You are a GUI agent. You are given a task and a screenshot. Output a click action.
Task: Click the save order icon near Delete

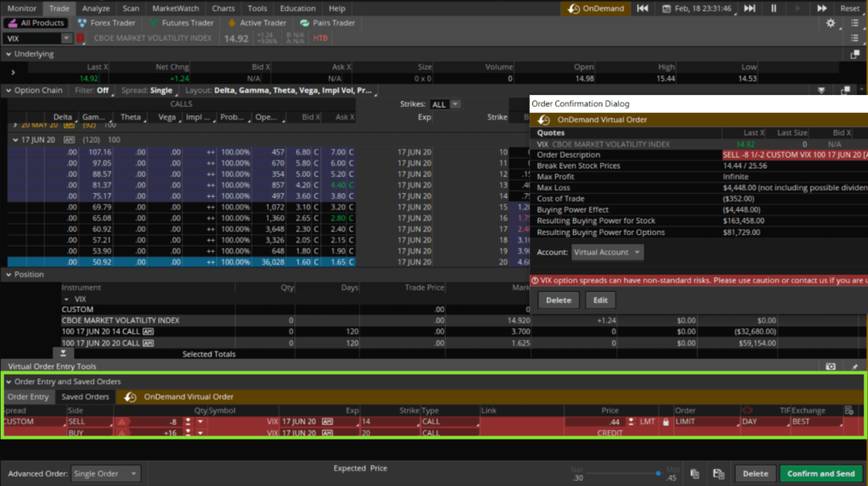coord(719,474)
